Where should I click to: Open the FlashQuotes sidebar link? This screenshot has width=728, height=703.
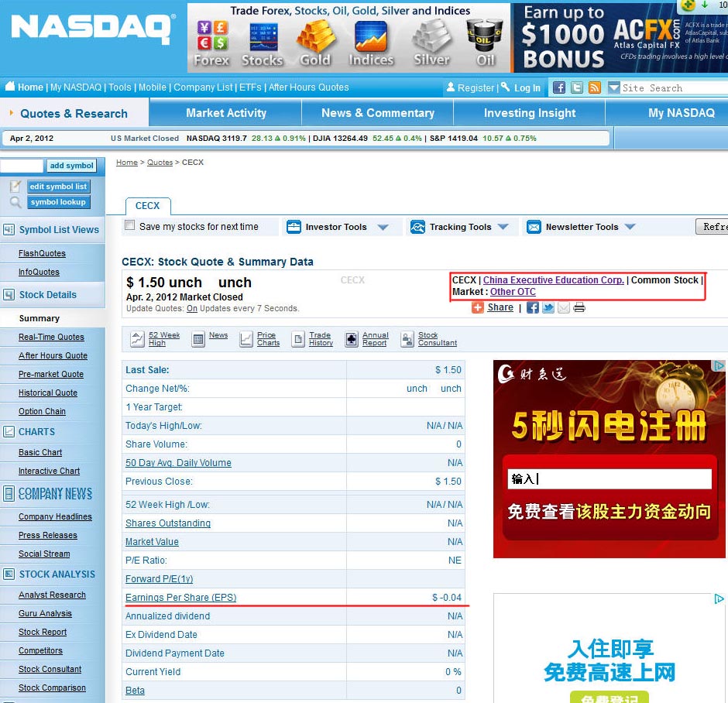click(x=42, y=253)
